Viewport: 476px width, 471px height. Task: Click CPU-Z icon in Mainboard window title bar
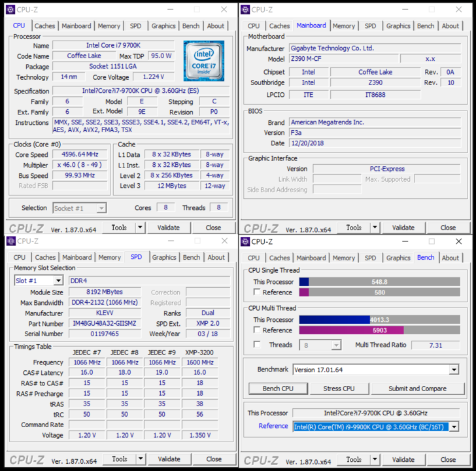[245, 9]
